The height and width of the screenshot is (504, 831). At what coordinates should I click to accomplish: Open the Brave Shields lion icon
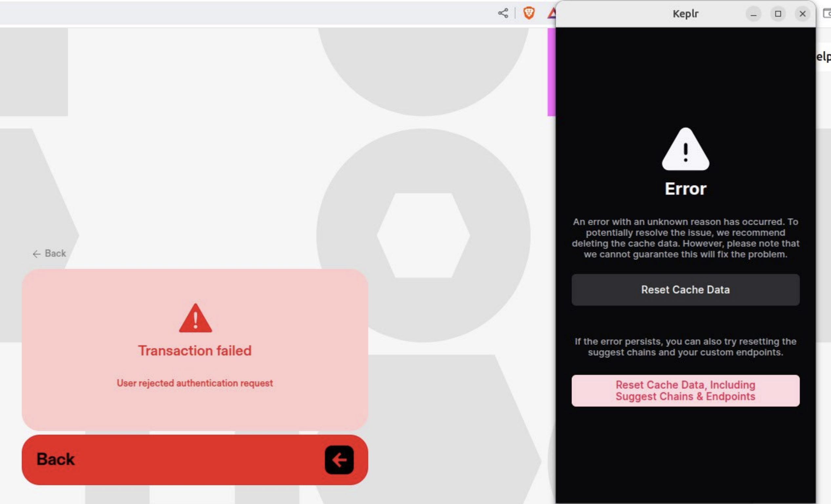[x=529, y=13]
